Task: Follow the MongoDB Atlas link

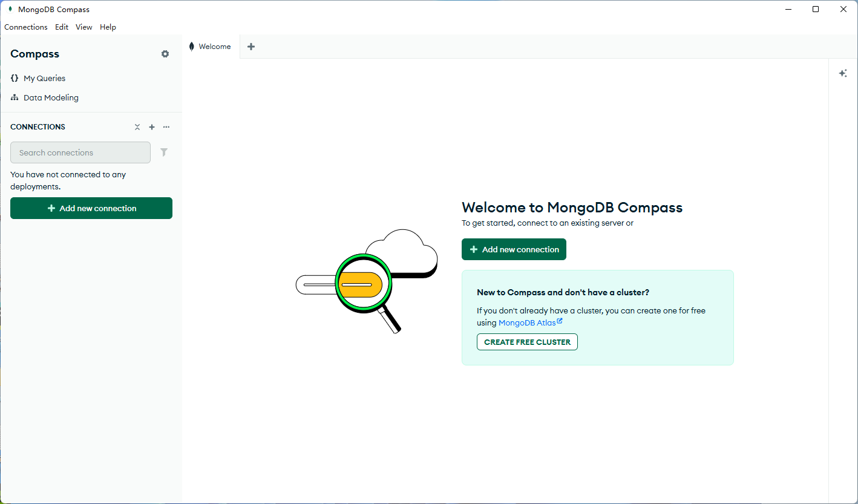Action: click(530, 322)
